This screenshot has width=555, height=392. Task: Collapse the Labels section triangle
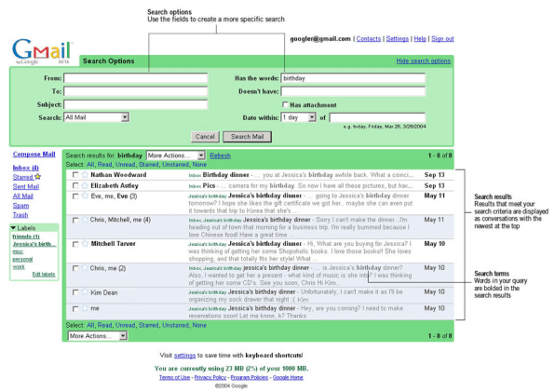click(x=13, y=228)
